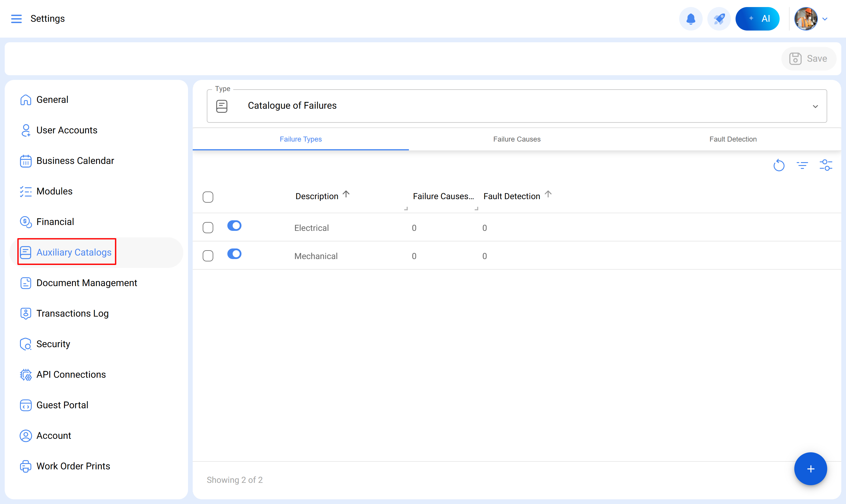Toggle off the Mechanical failure type
Image resolution: width=846 pixels, height=504 pixels.
(x=234, y=254)
